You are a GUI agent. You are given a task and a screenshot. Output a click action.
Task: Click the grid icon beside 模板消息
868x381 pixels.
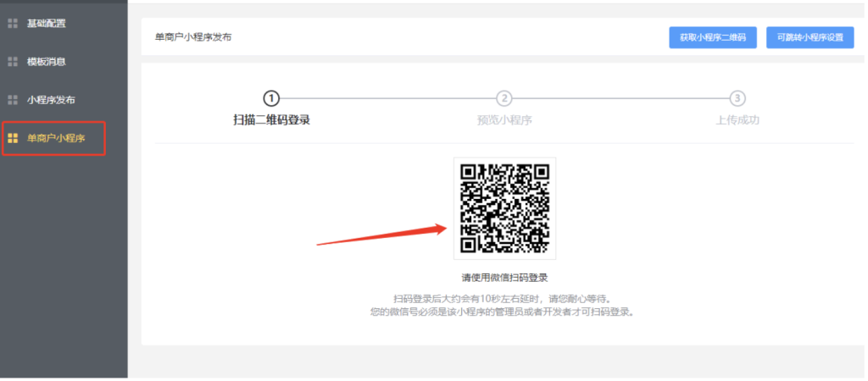pos(13,61)
